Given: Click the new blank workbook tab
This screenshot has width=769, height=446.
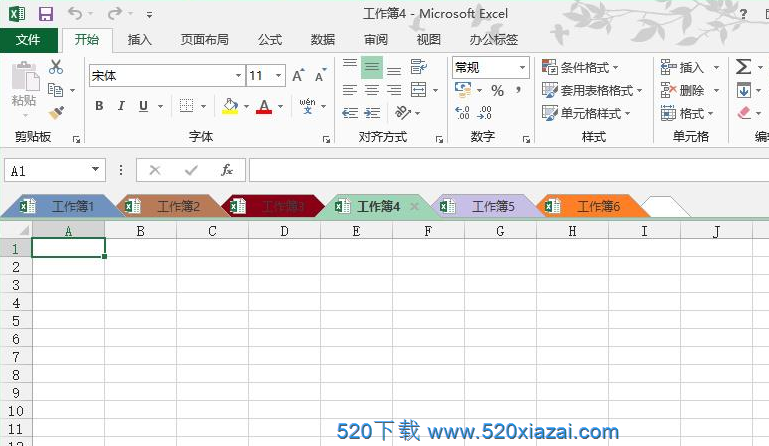Looking at the screenshot, I should 665,207.
